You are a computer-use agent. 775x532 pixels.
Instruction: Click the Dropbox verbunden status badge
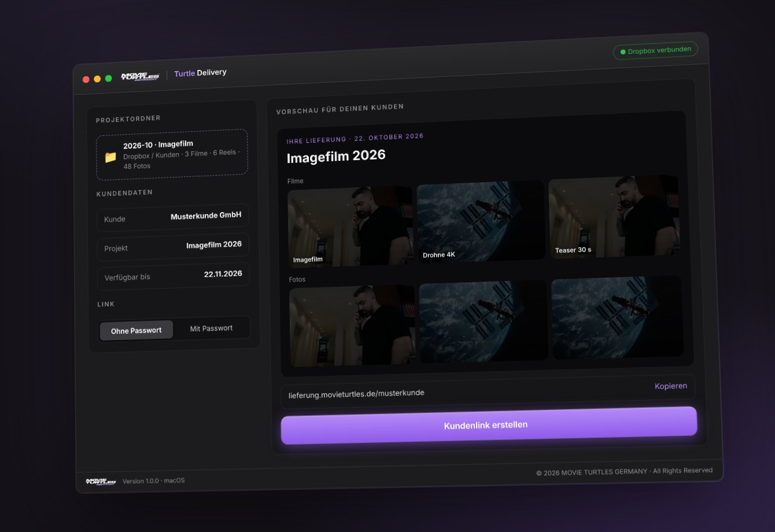click(655, 50)
